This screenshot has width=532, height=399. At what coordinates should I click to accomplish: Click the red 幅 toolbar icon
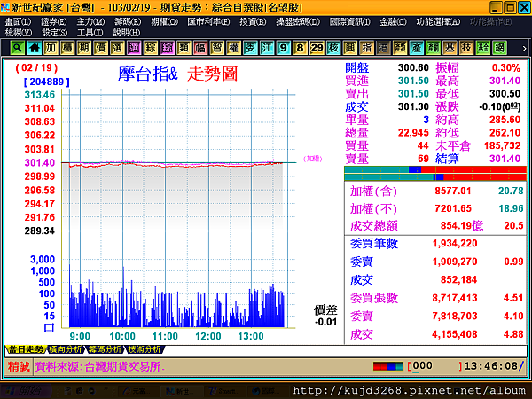click(200, 48)
